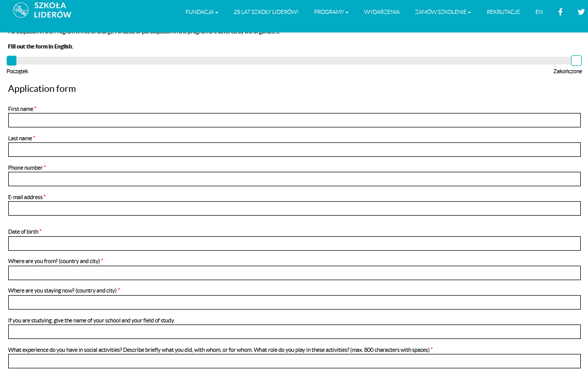Focus the Phone number field

point(295,179)
